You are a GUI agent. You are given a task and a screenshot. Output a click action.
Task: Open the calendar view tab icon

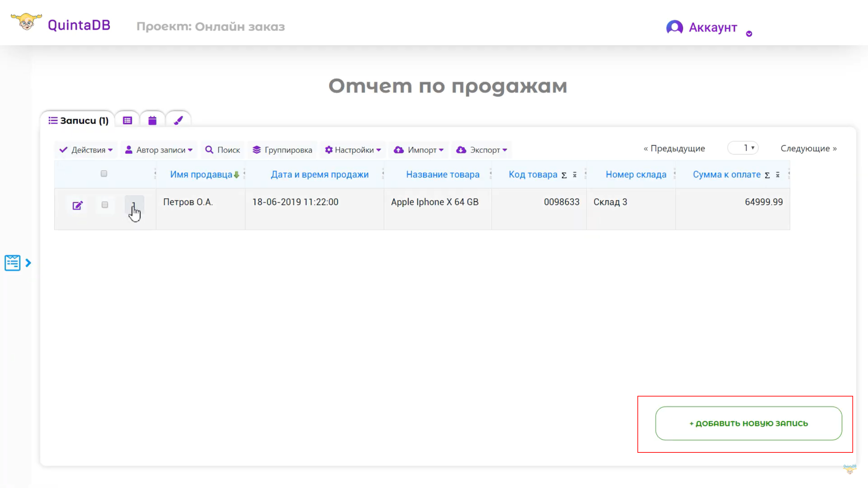[152, 120]
